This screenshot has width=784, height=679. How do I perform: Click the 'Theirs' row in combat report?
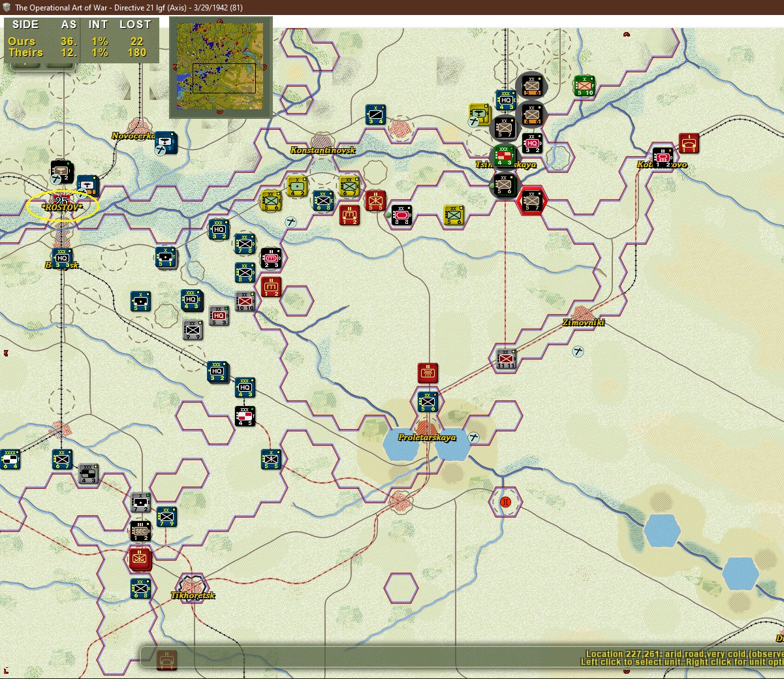click(x=80, y=53)
